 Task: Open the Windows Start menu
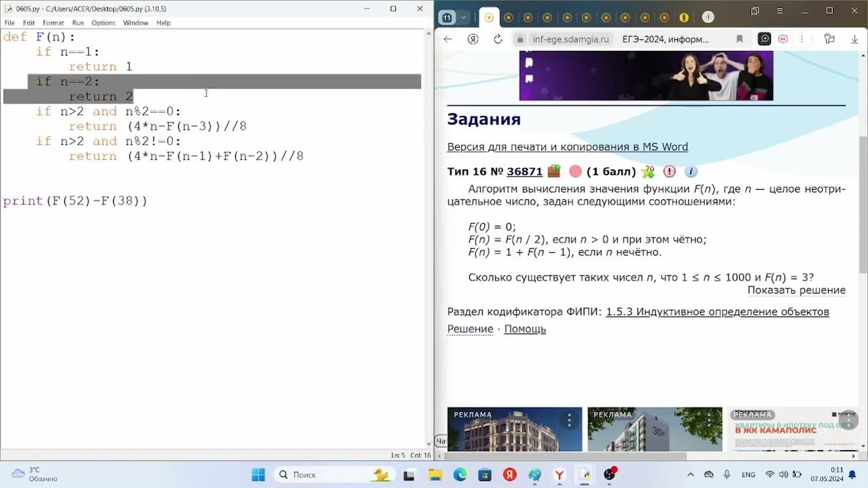(258, 474)
